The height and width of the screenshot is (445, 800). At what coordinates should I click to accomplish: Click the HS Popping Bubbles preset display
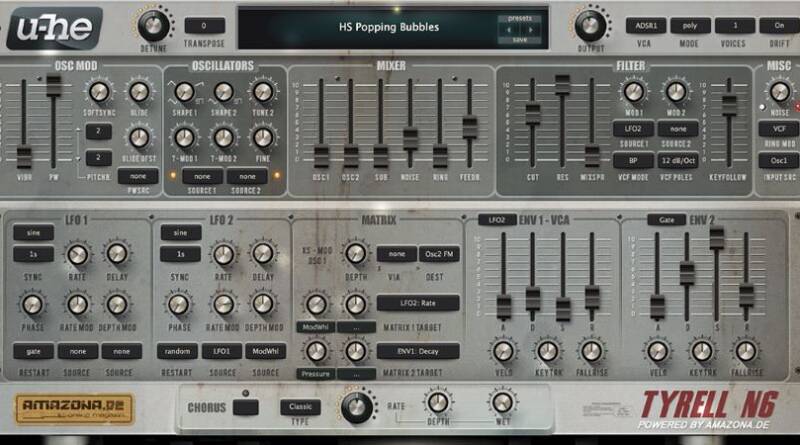[389, 27]
